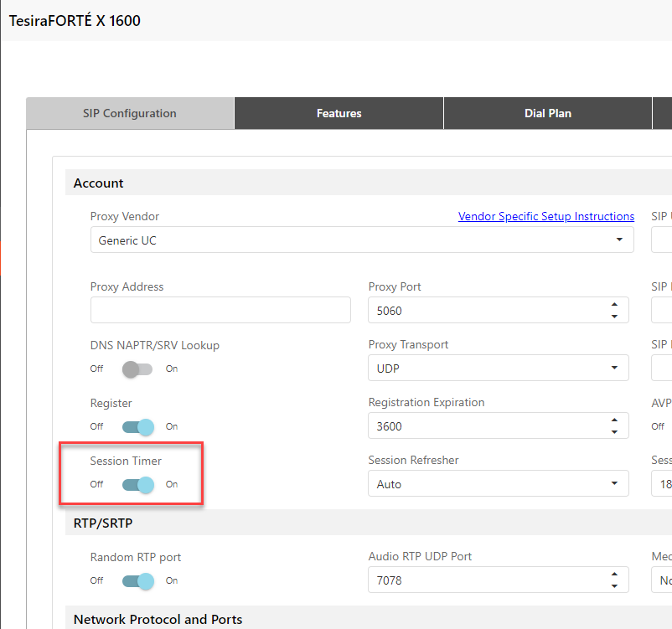Increase Proxy Port with up arrow
Viewport: 672px width, 629px height.
tap(614, 304)
